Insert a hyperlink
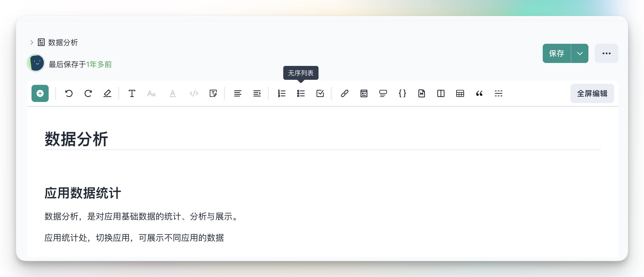The image size is (644, 277). click(345, 93)
